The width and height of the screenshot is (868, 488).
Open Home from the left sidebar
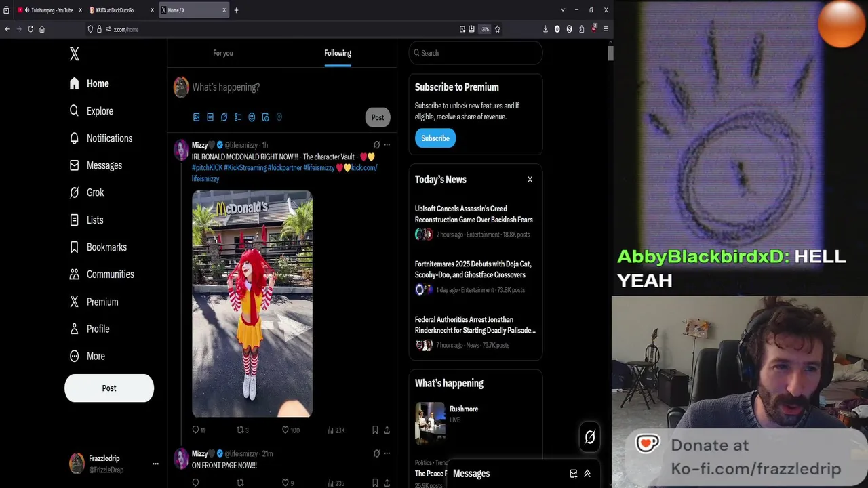point(89,83)
